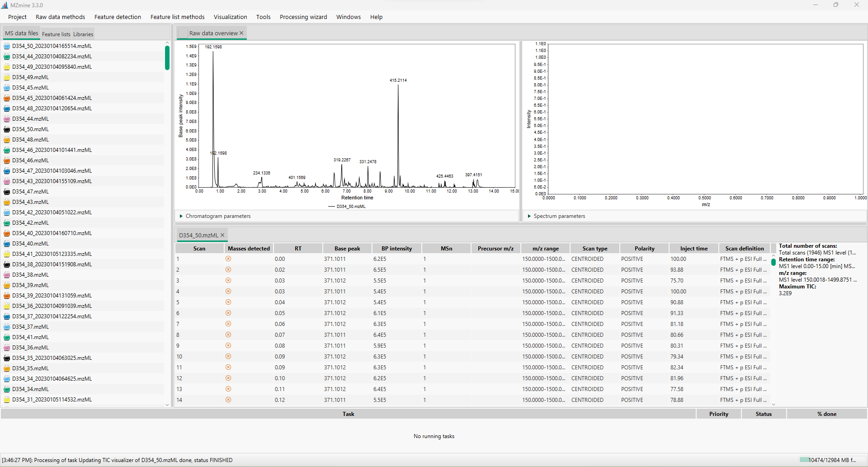Click the red masses-detected icon for scan 10
868x467 pixels.
228,356
